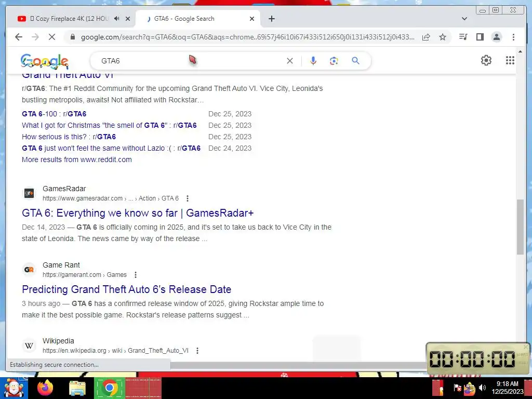Select the Chrome taskbar button
Screen dimensions: 532x399
pos(109,388)
